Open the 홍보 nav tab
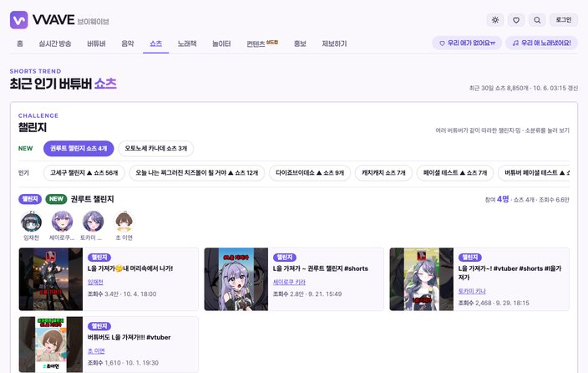The height and width of the screenshot is (373, 588). [300, 43]
